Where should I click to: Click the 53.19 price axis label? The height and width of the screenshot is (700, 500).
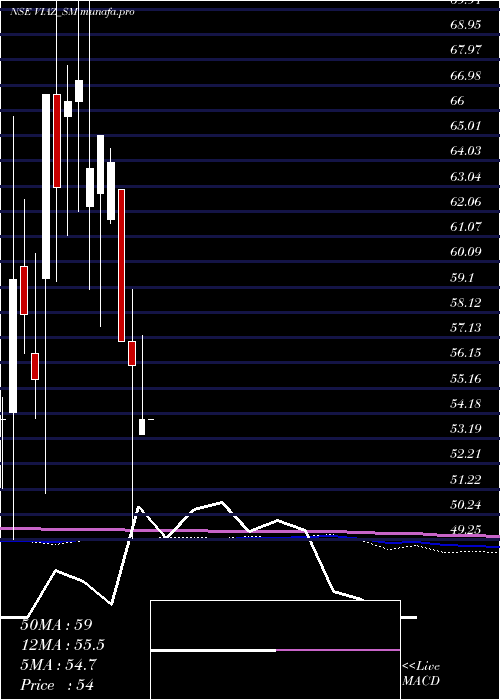pos(465,429)
